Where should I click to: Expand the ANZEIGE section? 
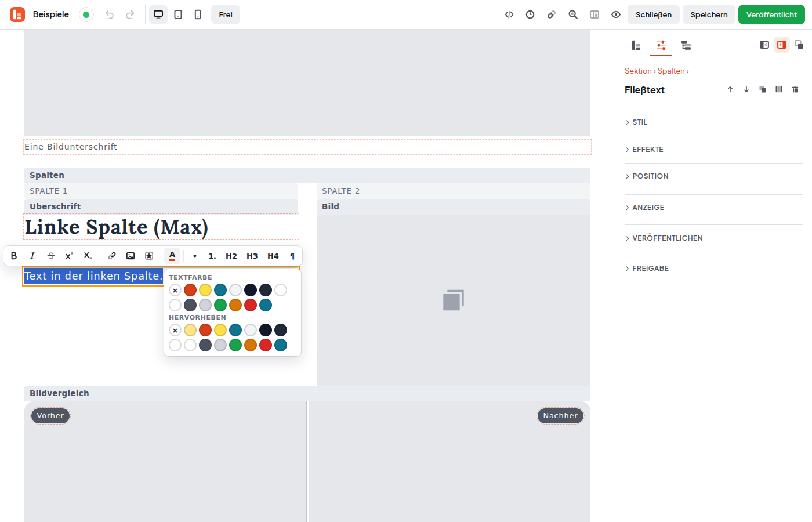coord(713,208)
